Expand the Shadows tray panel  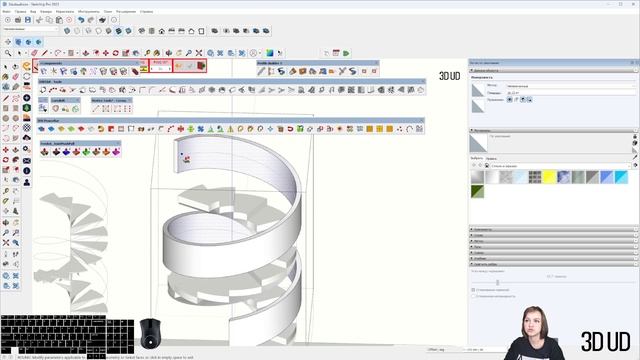pos(554,247)
